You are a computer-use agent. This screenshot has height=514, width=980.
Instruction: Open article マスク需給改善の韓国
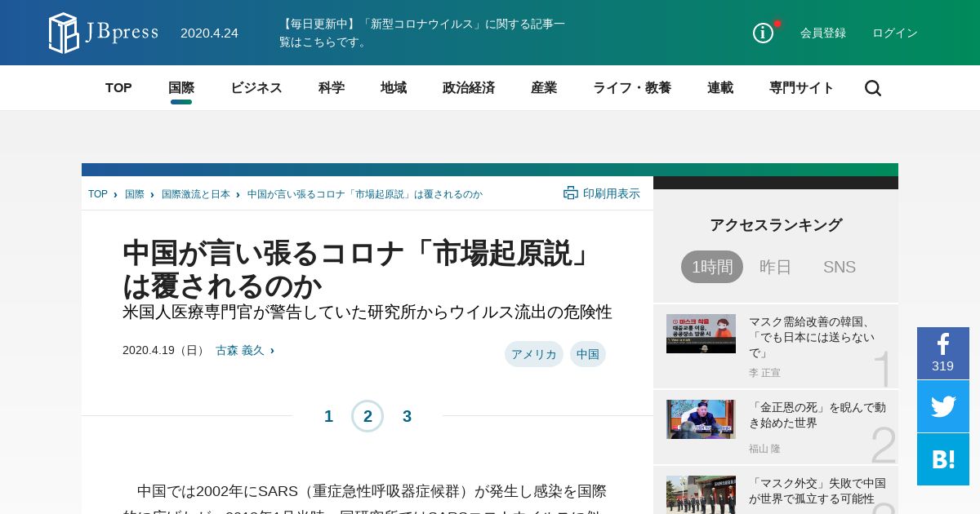pos(812,337)
